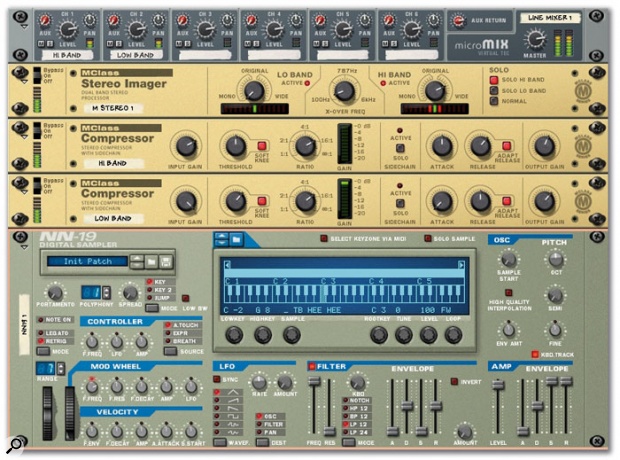Enable Solo Hi Band on Stereo Imager
Screen dimensions: 620x460
[x=494, y=80]
